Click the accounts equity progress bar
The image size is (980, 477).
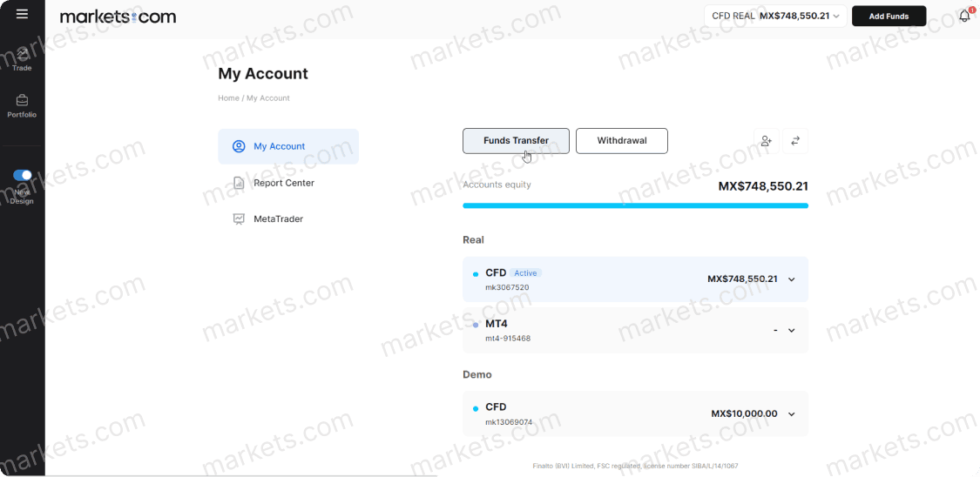pos(635,205)
